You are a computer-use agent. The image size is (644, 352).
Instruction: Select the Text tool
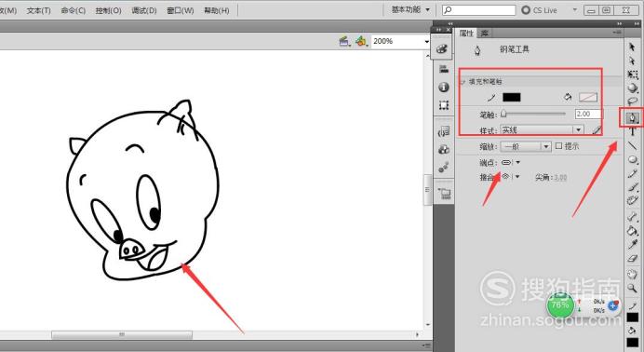(x=633, y=132)
